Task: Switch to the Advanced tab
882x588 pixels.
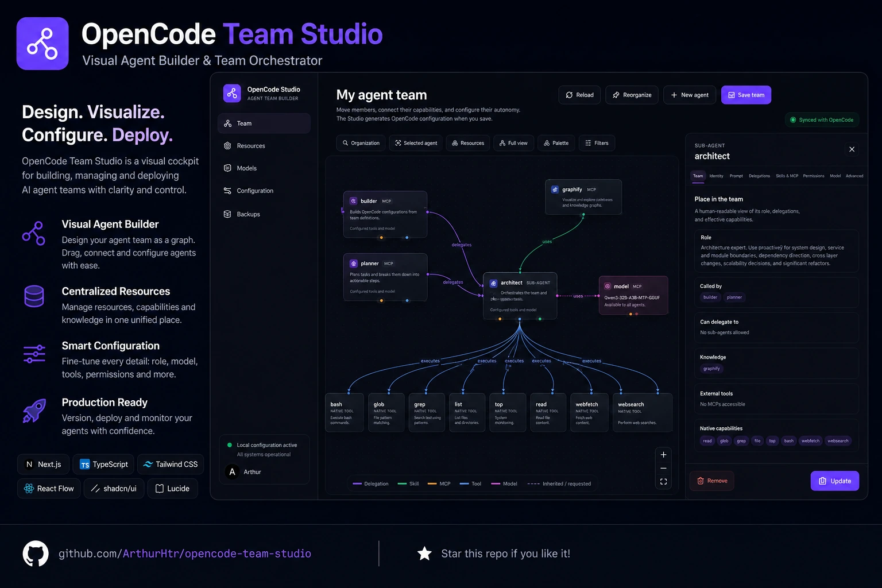Action: [x=854, y=176]
